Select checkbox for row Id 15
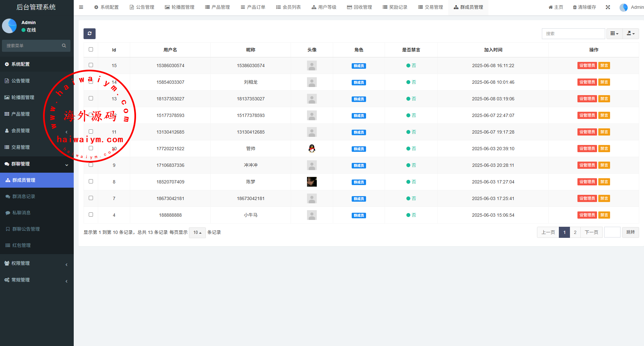This screenshot has width=644, height=346. pyautogui.click(x=91, y=65)
